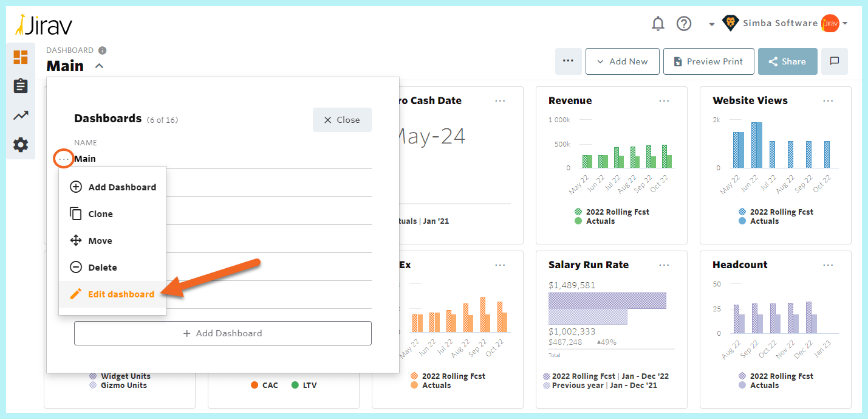
Task: Toggle the CAC series in the legend
Action: (264, 385)
